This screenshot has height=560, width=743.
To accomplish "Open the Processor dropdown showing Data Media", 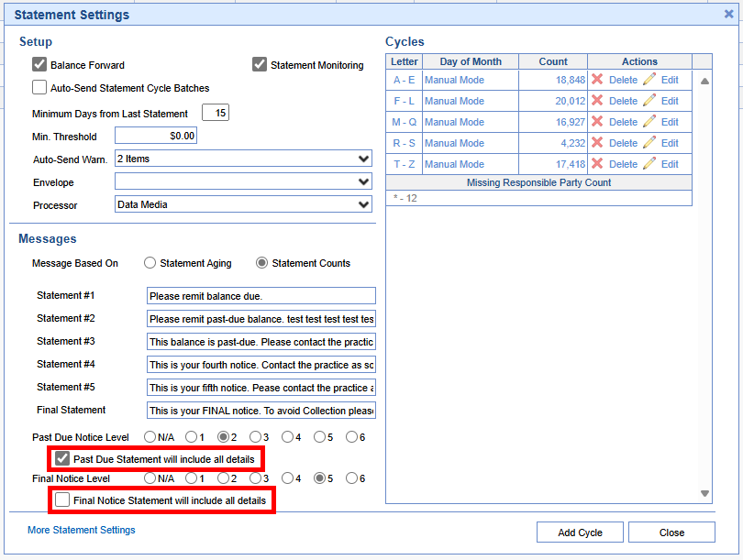I will (243, 204).
